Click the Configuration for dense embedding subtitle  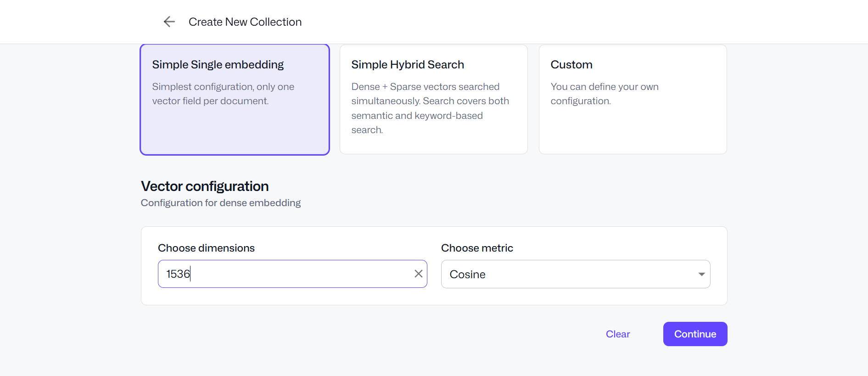click(x=220, y=203)
